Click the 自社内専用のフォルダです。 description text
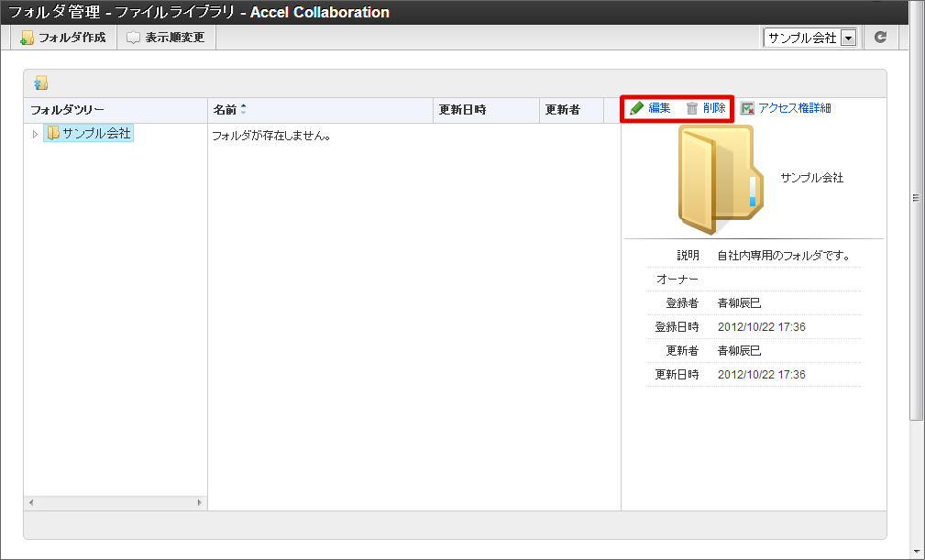The image size is (925, 560). pos(784,256)
